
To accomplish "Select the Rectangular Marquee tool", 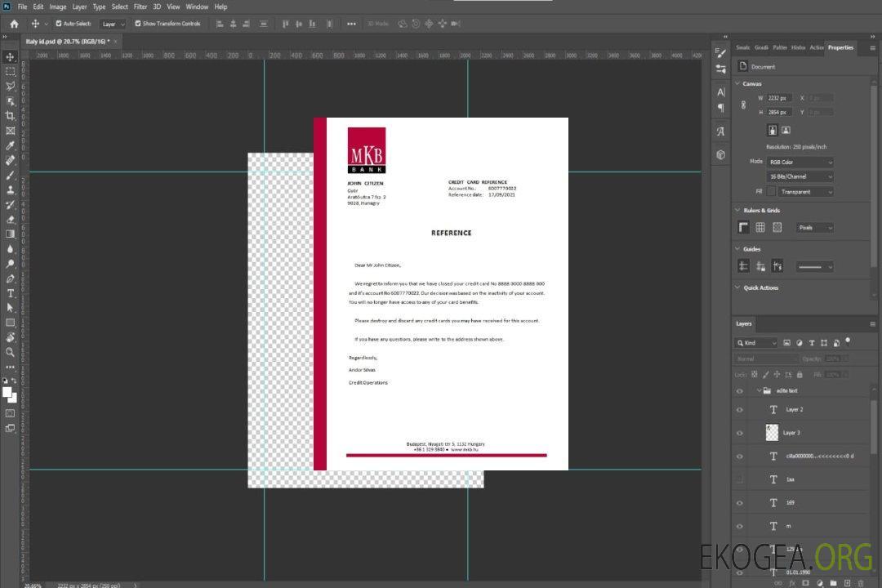I will tap(10, 72).
